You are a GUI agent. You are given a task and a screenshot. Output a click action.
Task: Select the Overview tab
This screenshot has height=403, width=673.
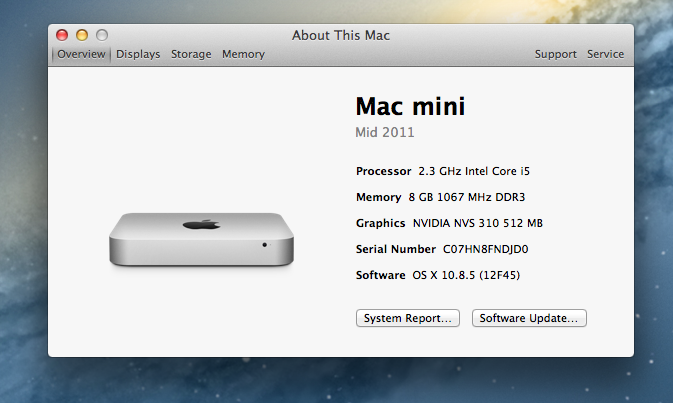(x=81, y=54)
